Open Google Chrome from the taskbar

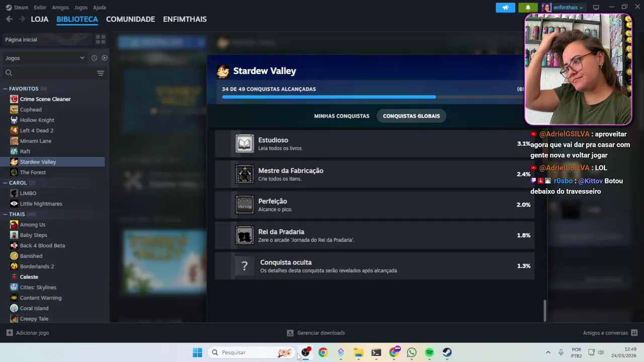point(323,352)
